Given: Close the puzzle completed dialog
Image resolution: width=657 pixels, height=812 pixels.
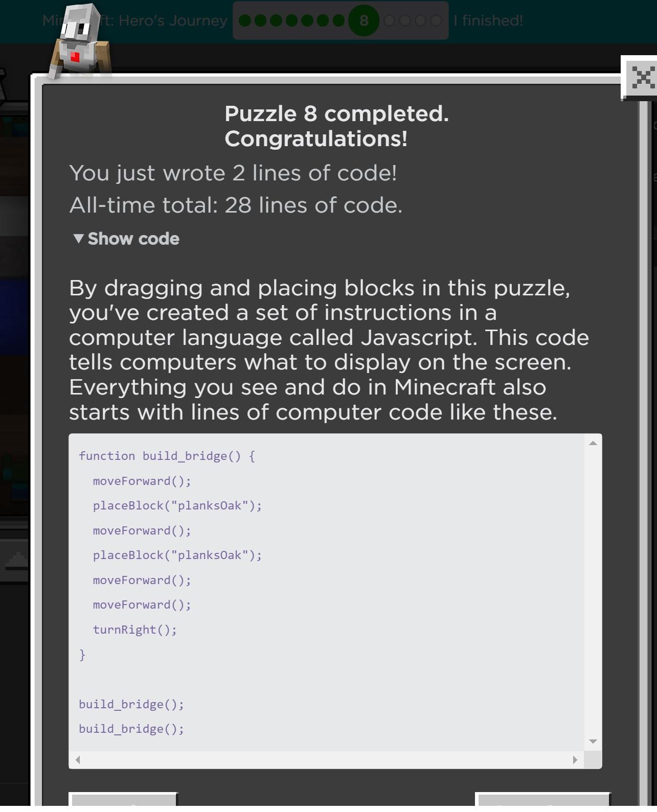Looking at the screenshot, I should tap(642, 78).
